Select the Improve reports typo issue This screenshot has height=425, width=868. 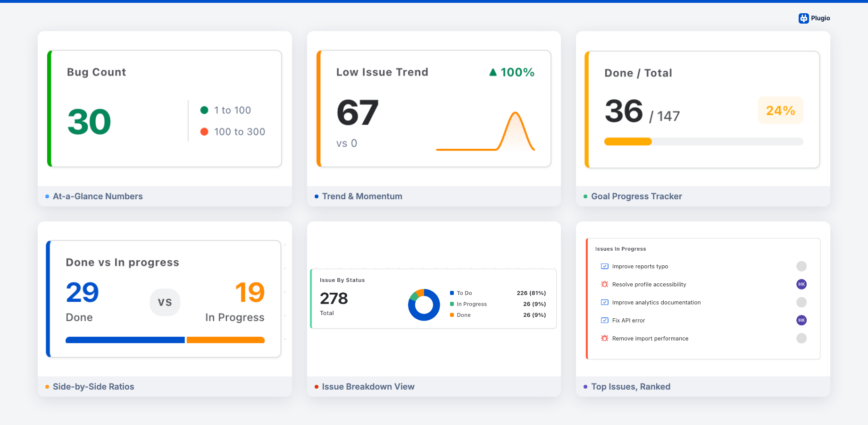pyautogui.click(x=640, y=266)
